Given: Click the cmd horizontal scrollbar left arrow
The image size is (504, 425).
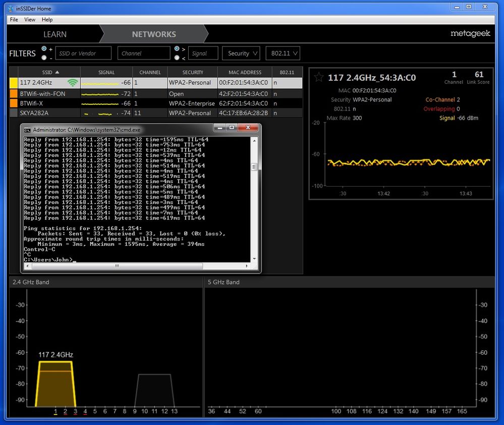Looking at the screenshot, I should [x=28, y=266].
